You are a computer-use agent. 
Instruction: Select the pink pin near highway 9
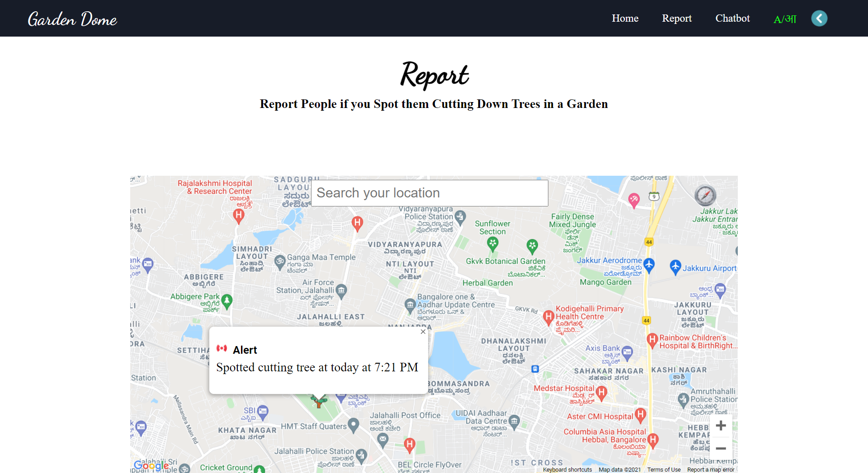[634, 200]
